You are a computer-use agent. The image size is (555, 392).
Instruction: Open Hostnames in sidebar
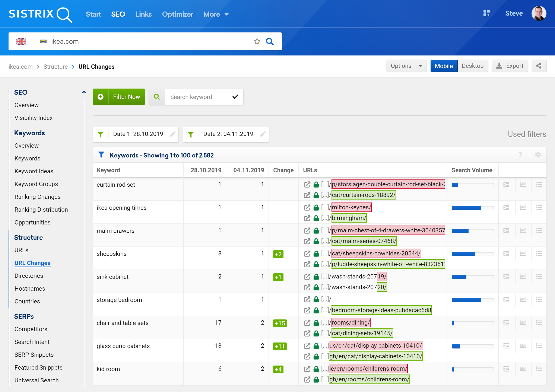(30, 289)
